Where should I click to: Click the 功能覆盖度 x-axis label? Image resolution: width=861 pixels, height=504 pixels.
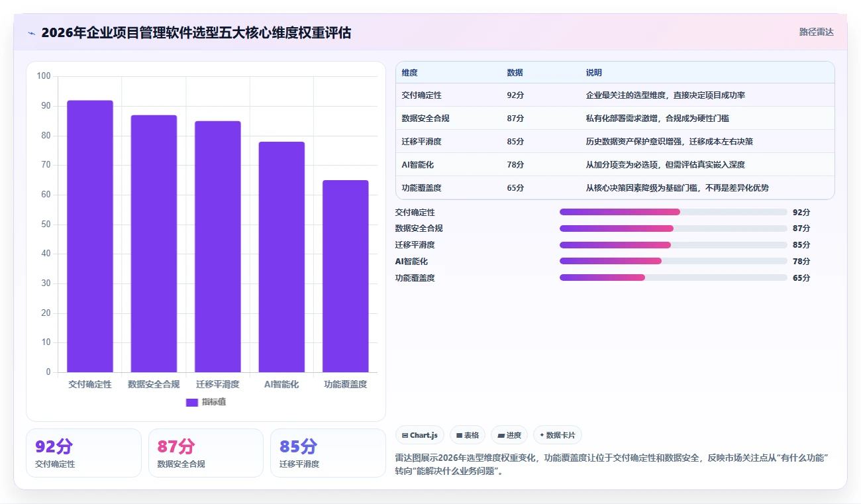[x=346, y=384]
